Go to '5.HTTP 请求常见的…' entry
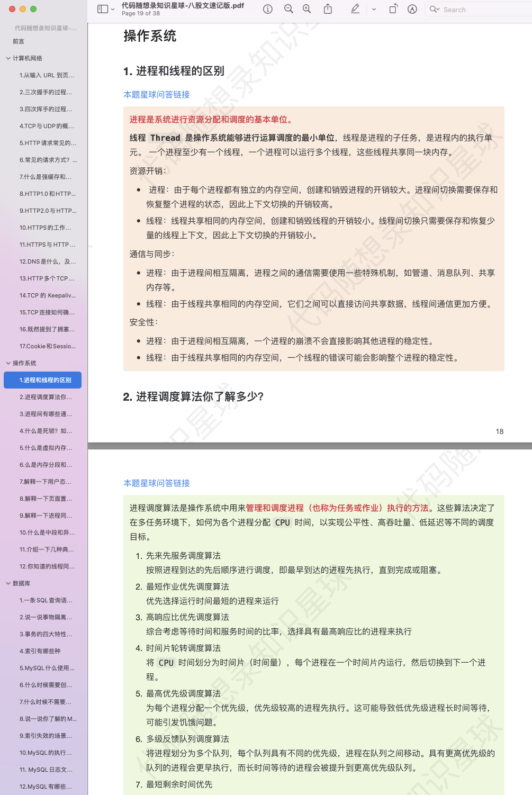Image resolution: width=532 pixels, height=795 pixels. coord(48,143)
